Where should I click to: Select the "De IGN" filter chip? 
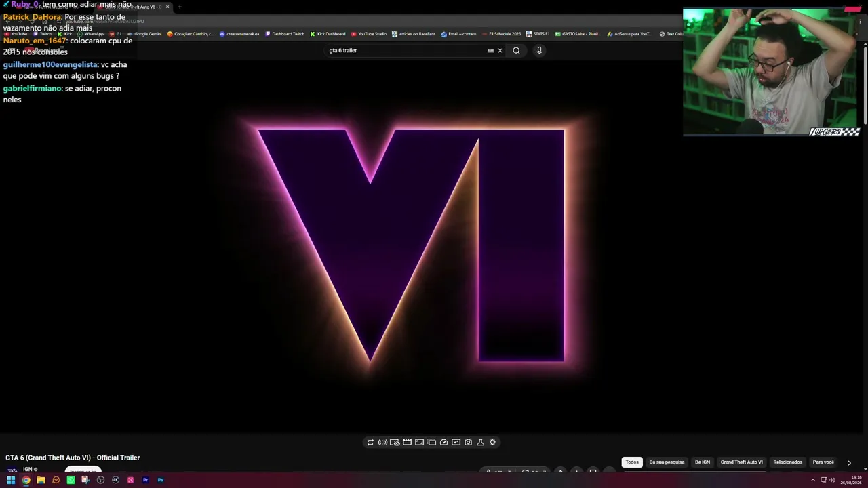pos(703,462)
